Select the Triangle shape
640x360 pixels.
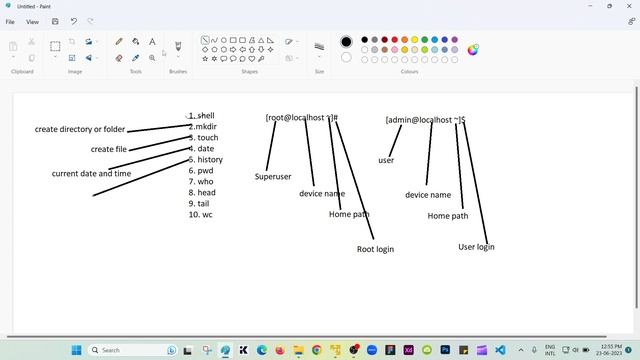(261, 40)
